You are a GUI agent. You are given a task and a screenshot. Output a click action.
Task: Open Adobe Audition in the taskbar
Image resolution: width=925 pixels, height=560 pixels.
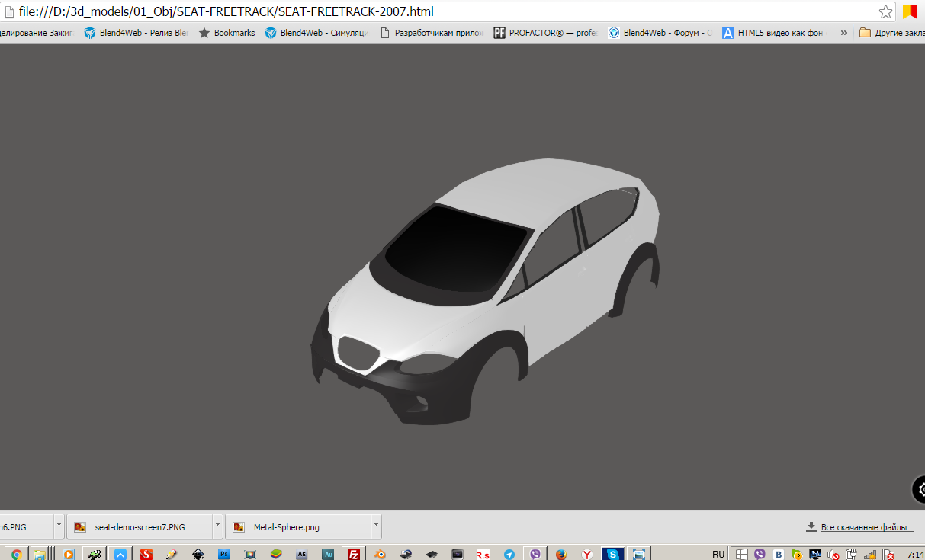pos(328,554)
